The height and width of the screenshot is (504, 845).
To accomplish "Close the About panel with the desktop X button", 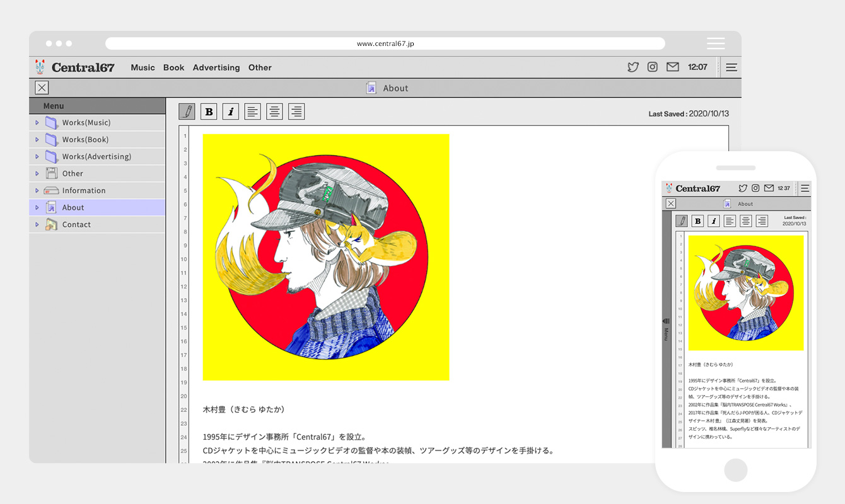I will point(42,88).
